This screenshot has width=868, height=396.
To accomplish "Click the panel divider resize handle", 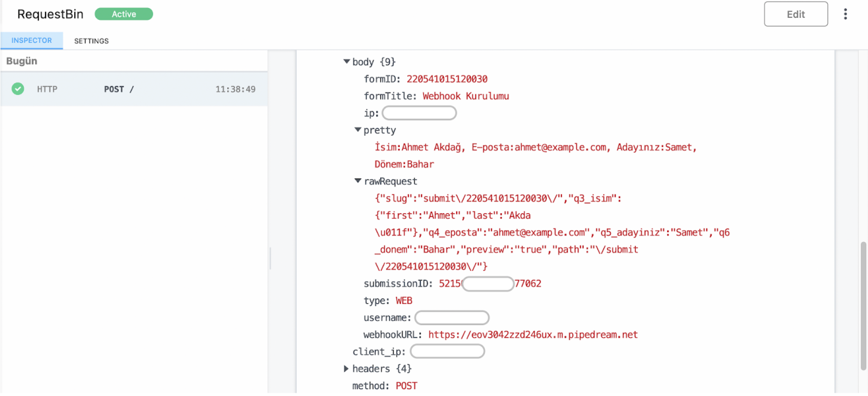I will [x=270, y=258].
